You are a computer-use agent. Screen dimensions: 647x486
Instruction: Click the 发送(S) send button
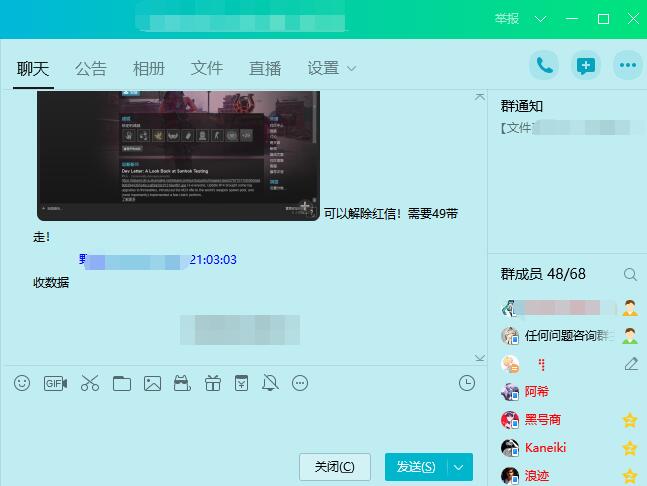(416, 467)
